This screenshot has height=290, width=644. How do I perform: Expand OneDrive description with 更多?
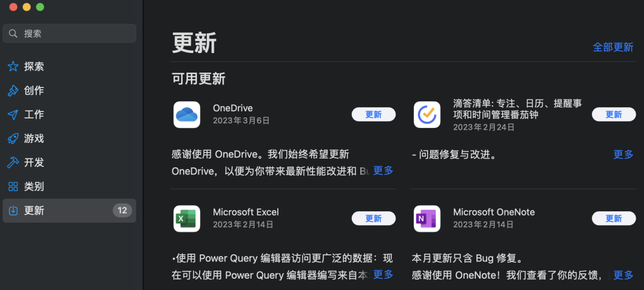coord(383,171)
